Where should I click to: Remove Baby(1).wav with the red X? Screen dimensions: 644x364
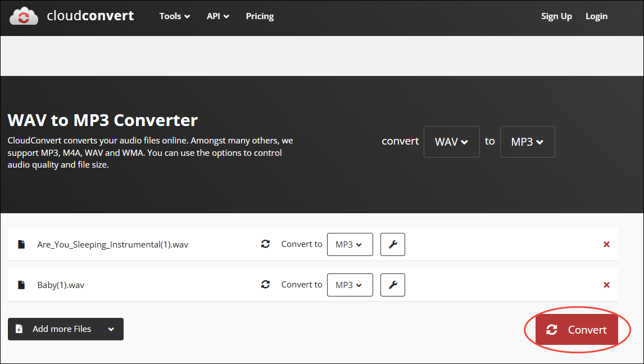(x=606, y=285)
